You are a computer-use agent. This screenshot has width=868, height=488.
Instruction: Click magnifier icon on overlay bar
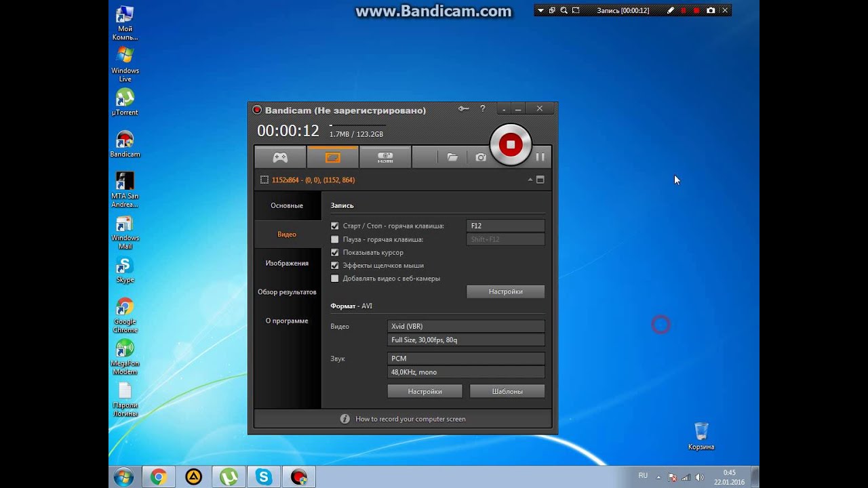click(564, 11)
